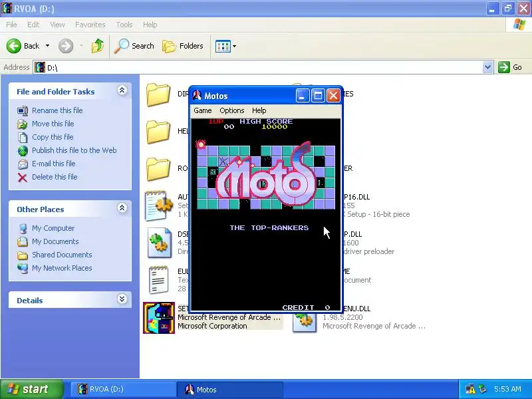Click the Go button
This screenshot has height=399, width=532.
click(510, 67)
